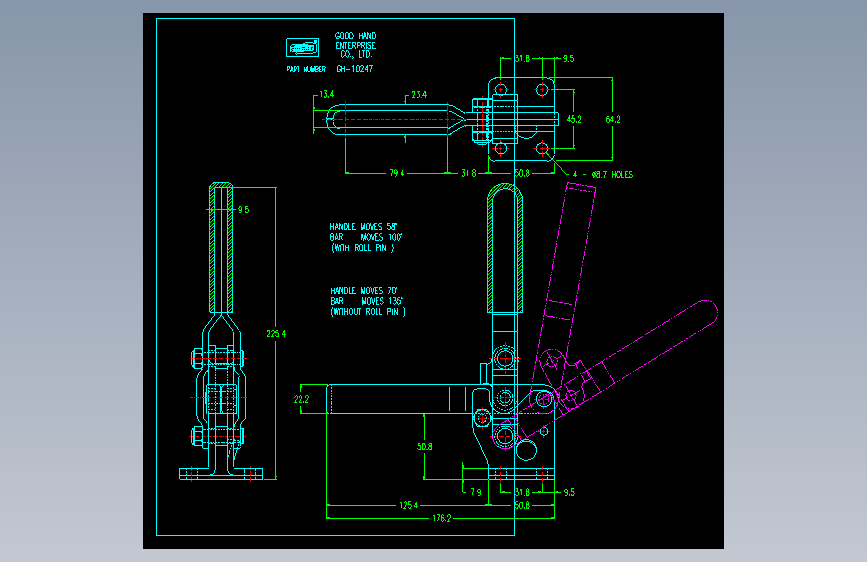This screenshot has width=867, height=562.
Task: Select the 125.4 dimension value
Action: tap(409, 505)
